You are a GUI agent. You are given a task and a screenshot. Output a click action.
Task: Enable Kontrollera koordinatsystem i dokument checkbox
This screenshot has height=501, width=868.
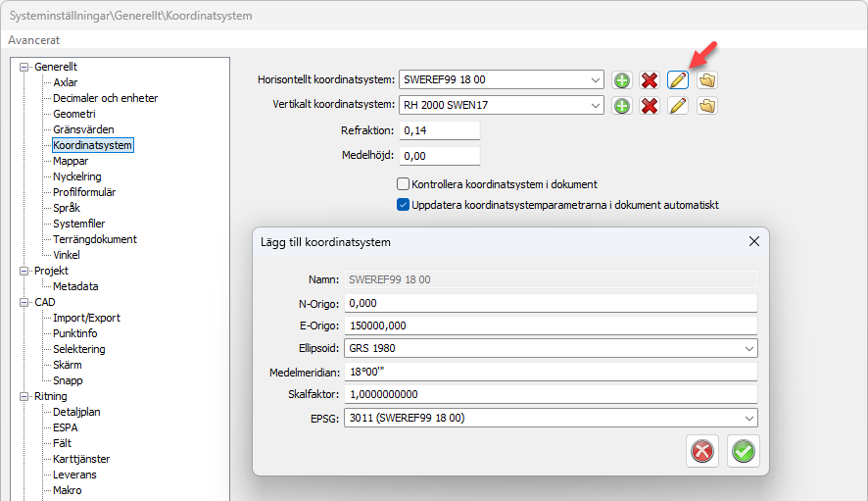coord(403,184)
